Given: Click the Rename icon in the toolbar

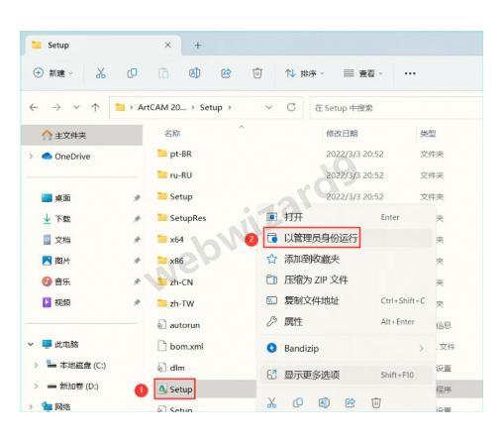Looking at the screenshot, I should pos(194,73).
